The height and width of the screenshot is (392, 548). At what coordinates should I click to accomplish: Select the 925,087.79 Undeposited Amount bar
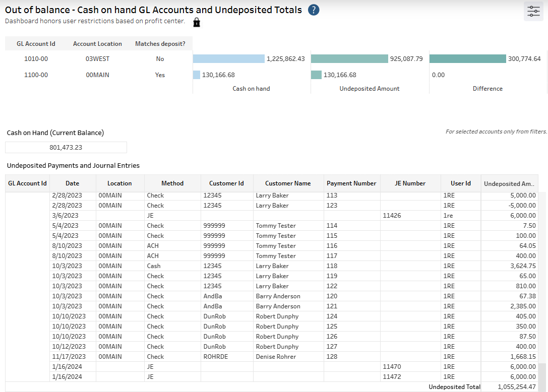pos(349,59)
